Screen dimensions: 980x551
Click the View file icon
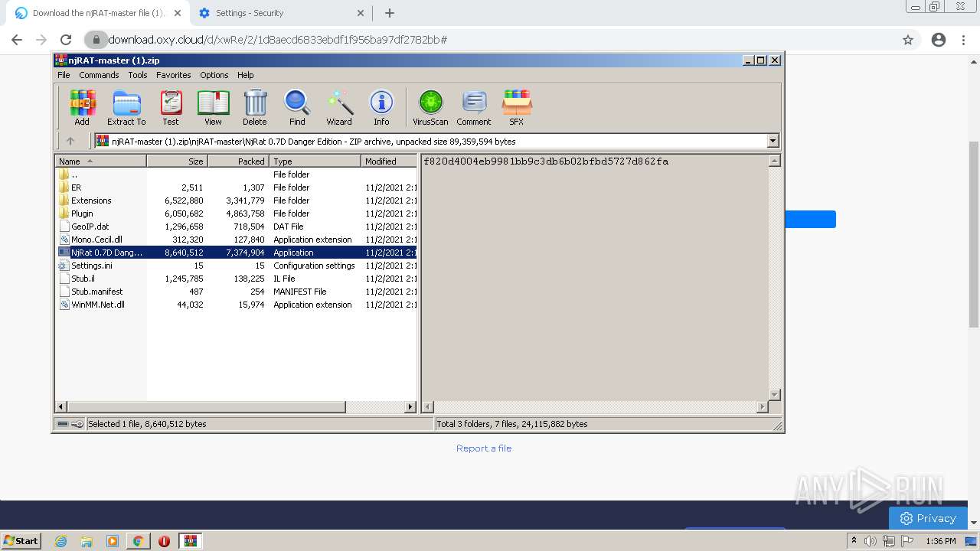(213, 107)
